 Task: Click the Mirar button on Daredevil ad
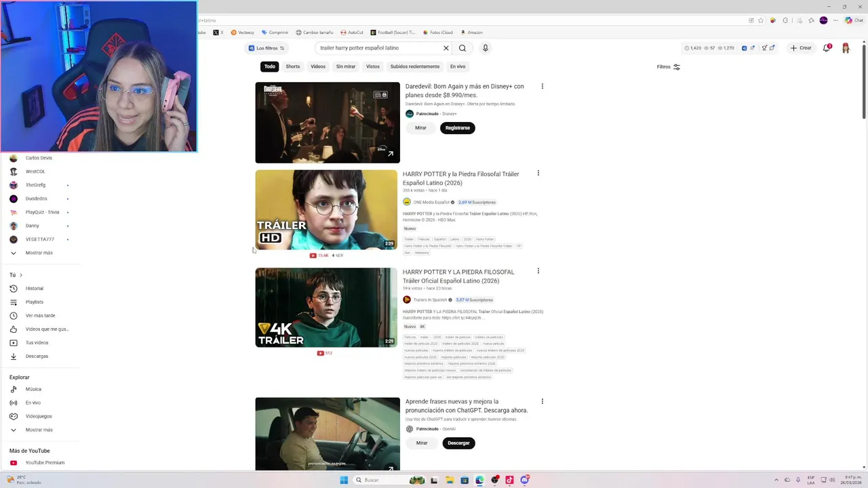[421, 127]
